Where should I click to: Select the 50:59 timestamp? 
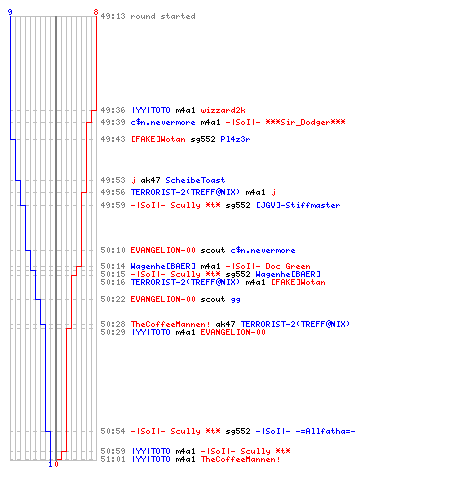[x=113, y=451]
